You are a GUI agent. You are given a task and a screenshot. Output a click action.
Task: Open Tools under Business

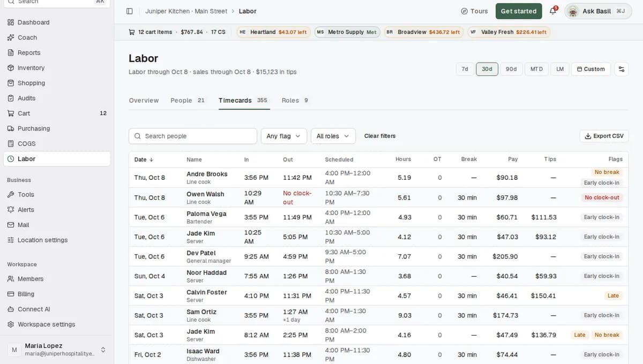[57, 194]
